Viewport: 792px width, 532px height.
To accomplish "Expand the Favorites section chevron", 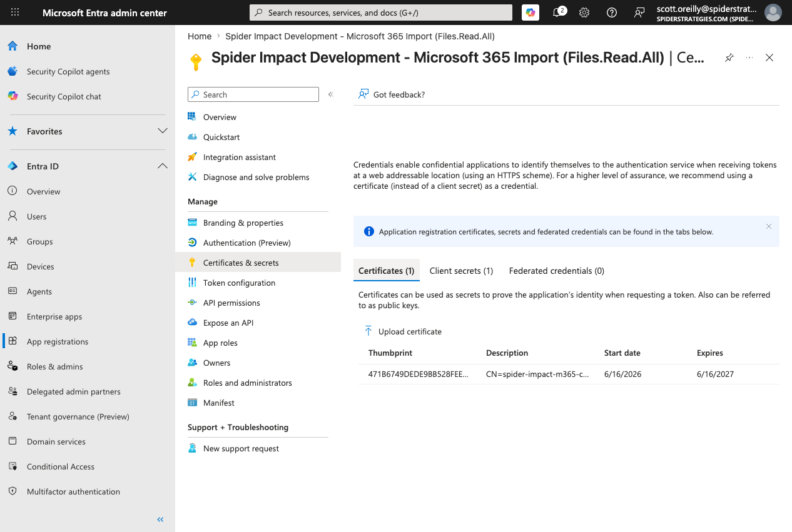I will [x=163, y=131].
